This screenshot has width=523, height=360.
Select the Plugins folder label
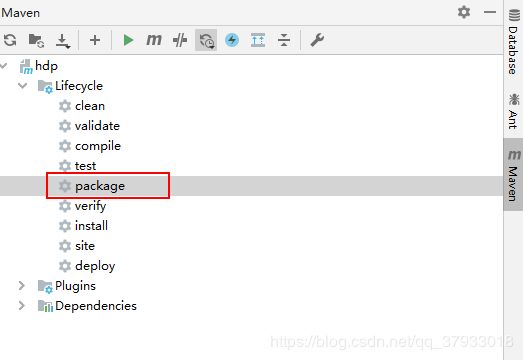[75, 286]
